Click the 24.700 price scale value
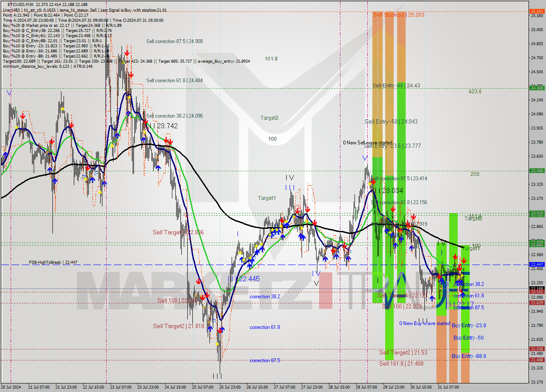 (x=536, y=58)
